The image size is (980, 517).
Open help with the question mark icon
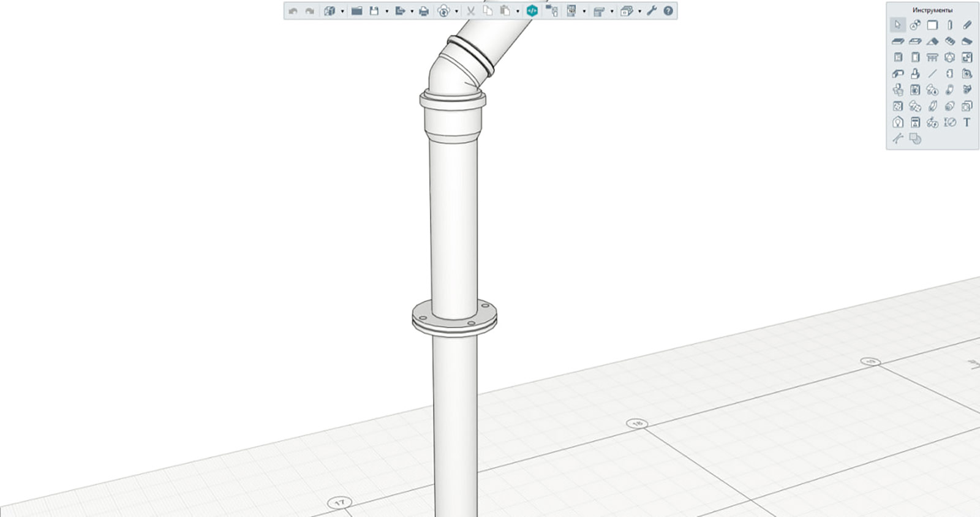click(668, 11)
